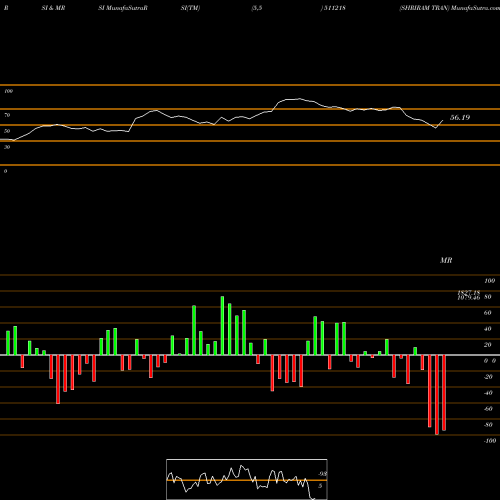Image resolution: width=500 pixels, height=500 pixels.
Task: Click the '80' label on MR axis
Action: click(x=487, y=297)
